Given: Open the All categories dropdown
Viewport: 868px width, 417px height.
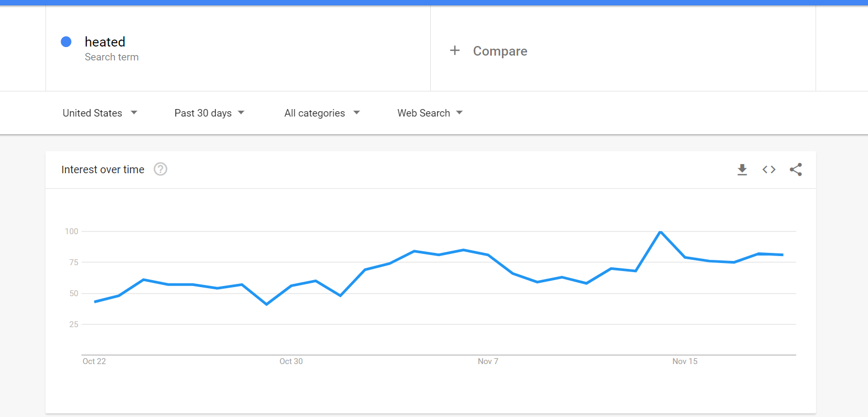Looking at the screenshot, I should [x=322, y=113].
